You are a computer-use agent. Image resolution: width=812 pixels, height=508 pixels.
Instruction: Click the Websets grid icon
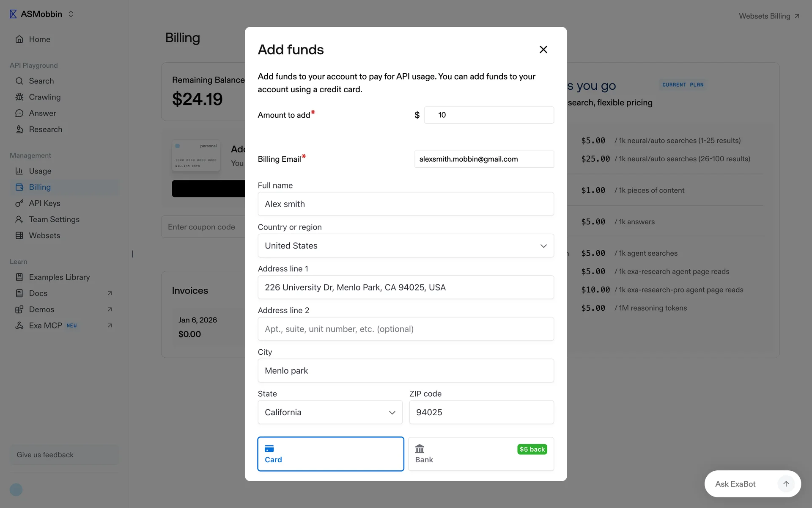coord(19,235)
